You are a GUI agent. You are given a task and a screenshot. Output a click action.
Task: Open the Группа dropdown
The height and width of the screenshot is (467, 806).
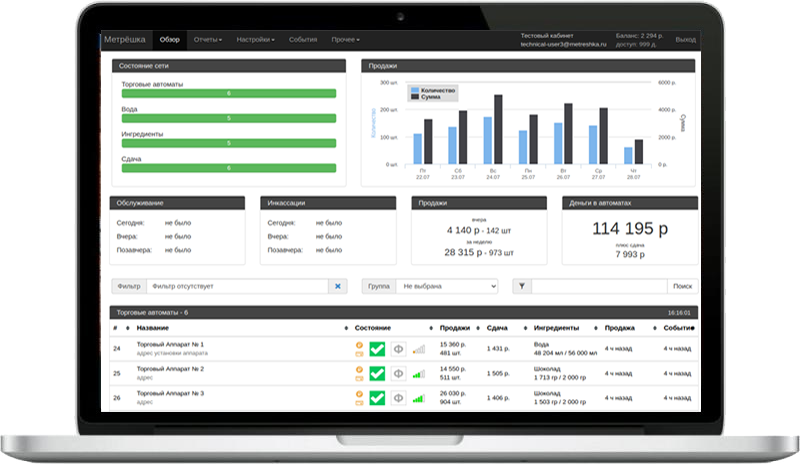coord(446,286)
